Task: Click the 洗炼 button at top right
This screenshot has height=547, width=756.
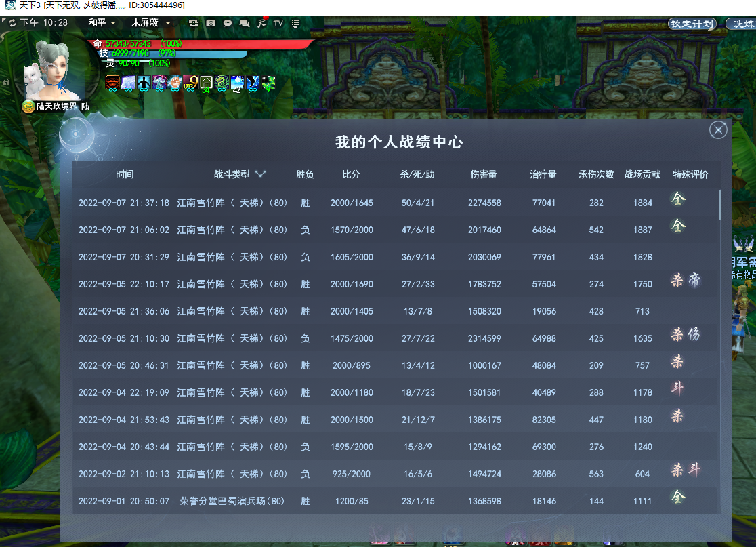Action: [x=742, y=24]
